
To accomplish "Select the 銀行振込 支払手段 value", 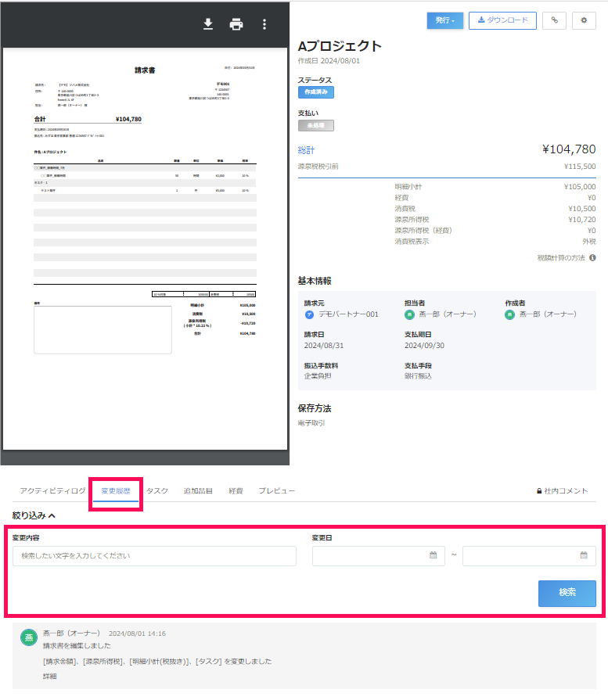I will (418, 376).
